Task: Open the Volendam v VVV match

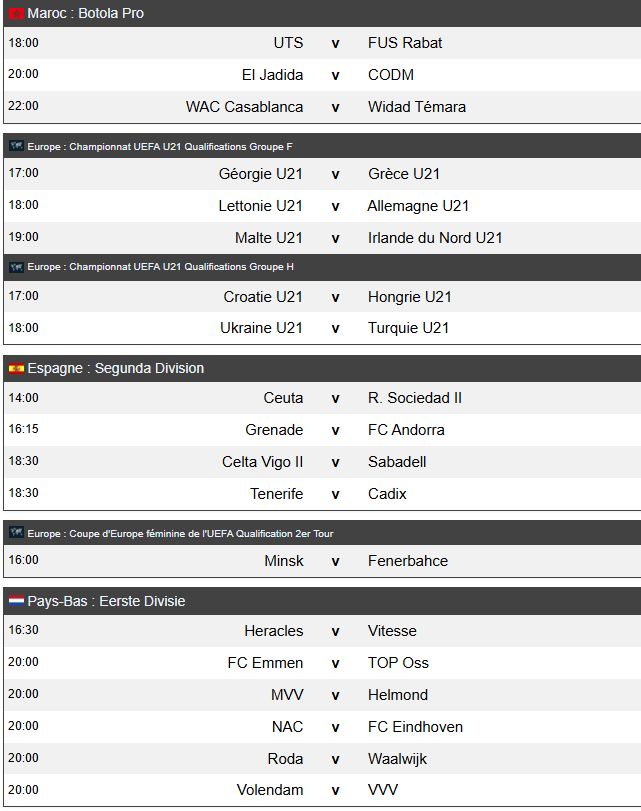Action: 322,790
